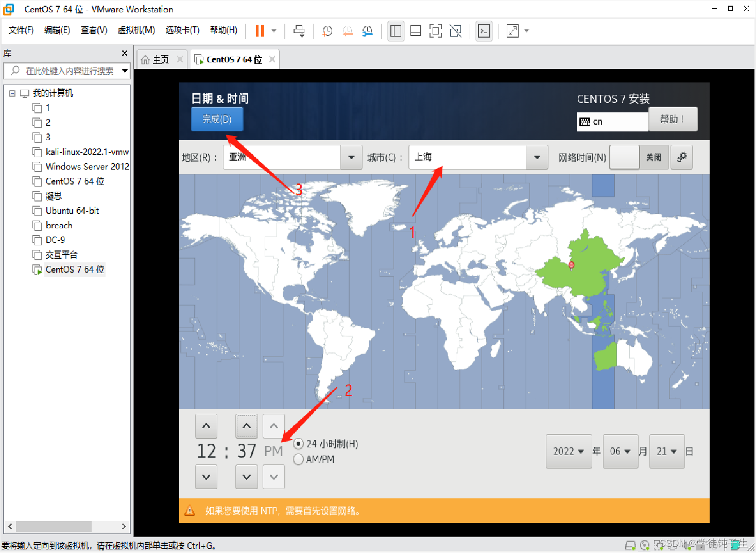Select 24 小时制 radio button
The width and height of the screenshot is (756, 553).
click(x=298, y=444)
